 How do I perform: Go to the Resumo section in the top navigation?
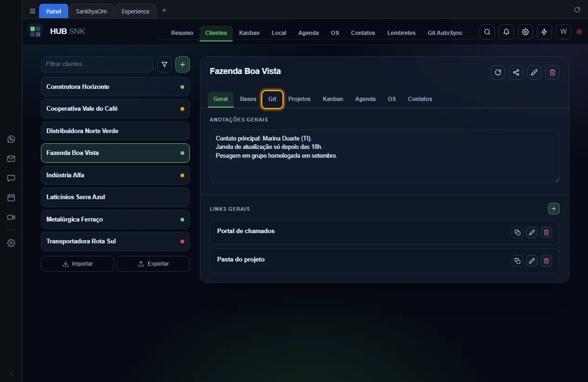(182, 33)
